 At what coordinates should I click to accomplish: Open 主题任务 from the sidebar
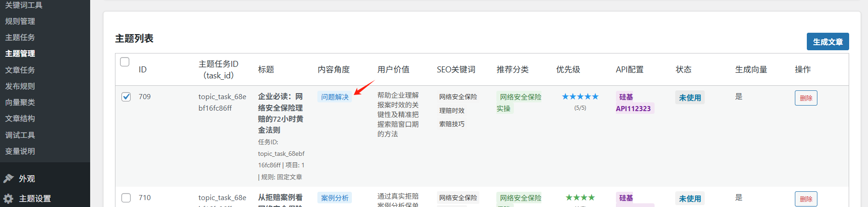tap(20, 37)
